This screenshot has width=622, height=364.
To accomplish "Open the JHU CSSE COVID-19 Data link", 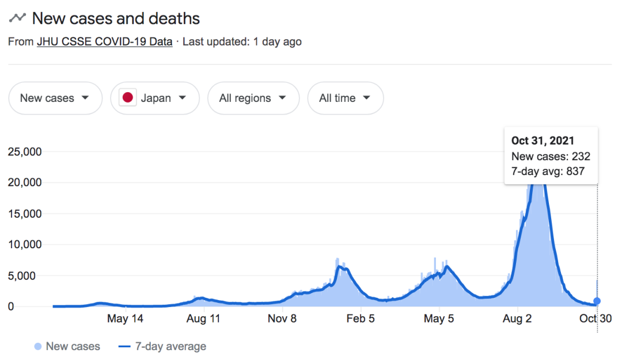I will pyautogui.click(x=104, y=41).
